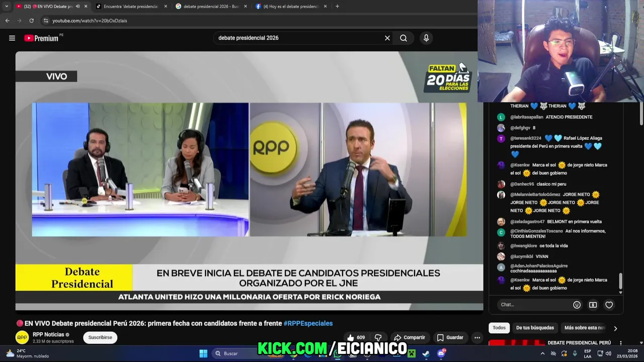The width and height of the screenshot is (644, 362).
Task: Open RPP Noticias channel avatar
Action: point(22,337)
